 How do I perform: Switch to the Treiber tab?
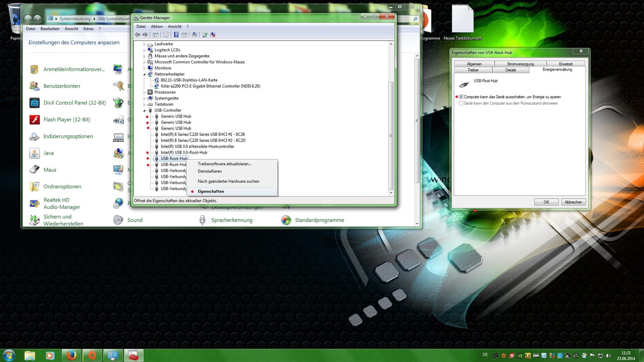[473, 70]
